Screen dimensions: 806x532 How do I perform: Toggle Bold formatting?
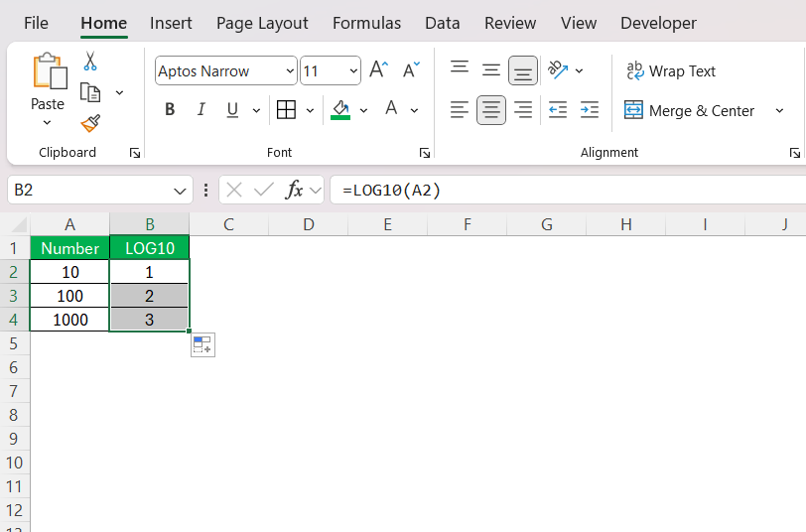click(x=170, y=109)
